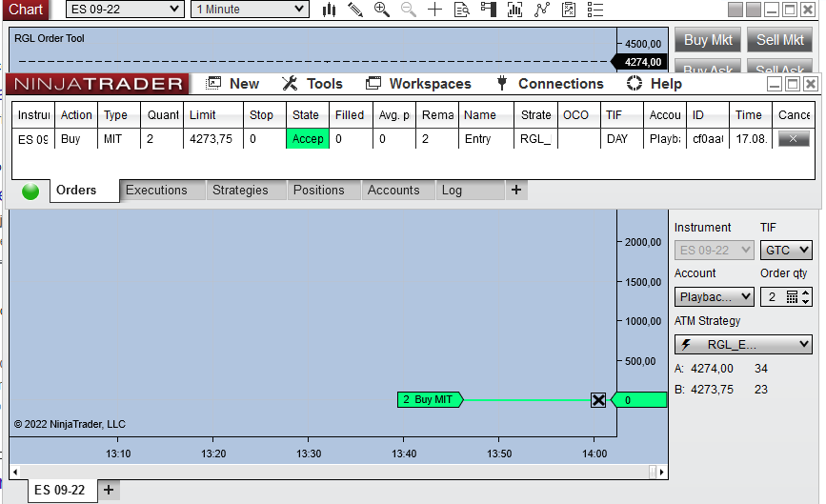Click the Sell Mkt button
This screenshot has height=504, width=826.
point(780,40)
